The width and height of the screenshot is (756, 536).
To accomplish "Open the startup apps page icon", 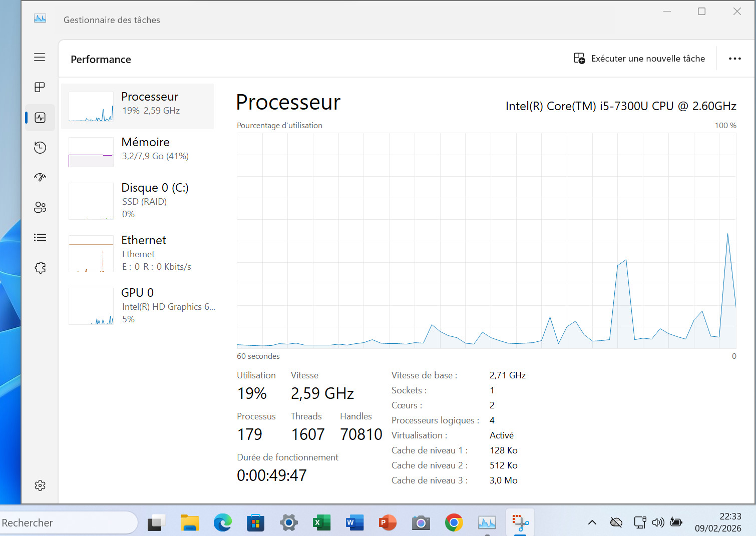I will coord(40,177).
